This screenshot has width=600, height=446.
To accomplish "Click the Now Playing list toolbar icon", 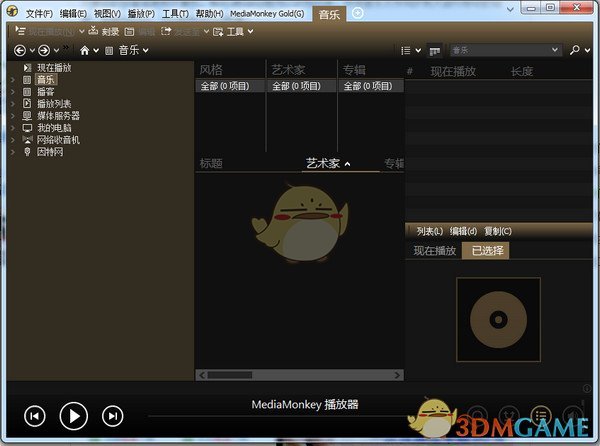I will tap(20, 31).
